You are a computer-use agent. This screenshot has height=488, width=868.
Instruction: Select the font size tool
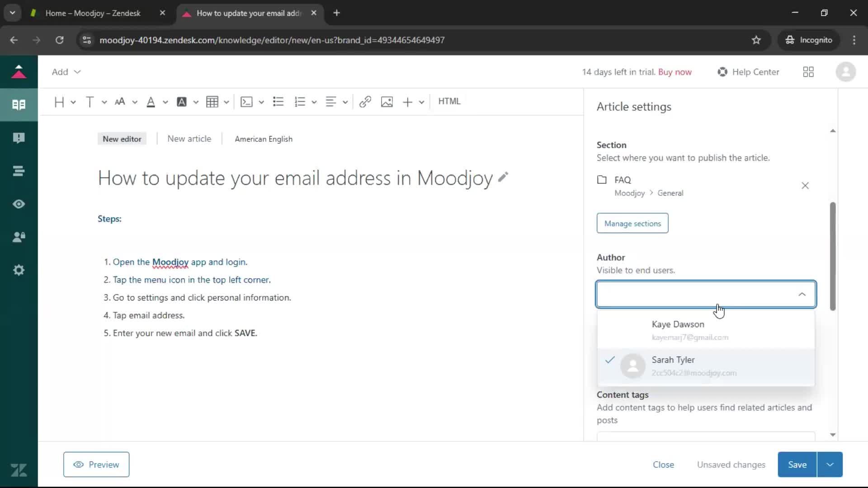[120, 102]
